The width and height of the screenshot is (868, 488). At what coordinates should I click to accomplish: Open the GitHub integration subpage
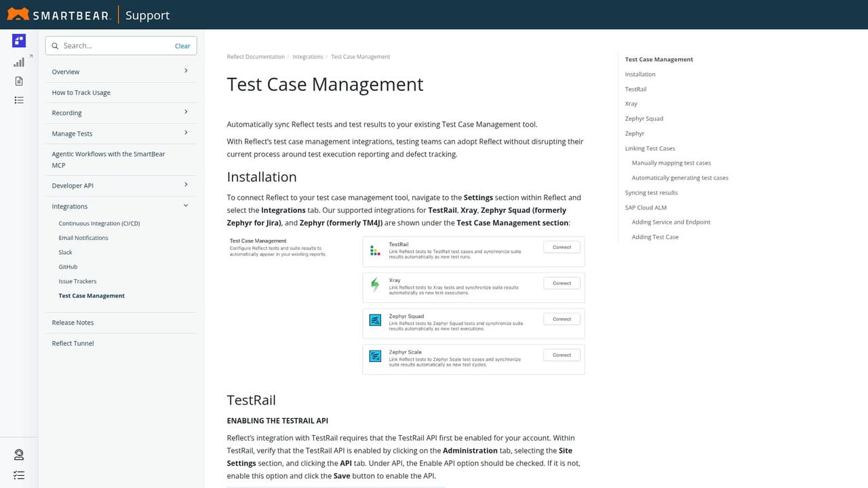pyautogui.click(x=68, y=267)
